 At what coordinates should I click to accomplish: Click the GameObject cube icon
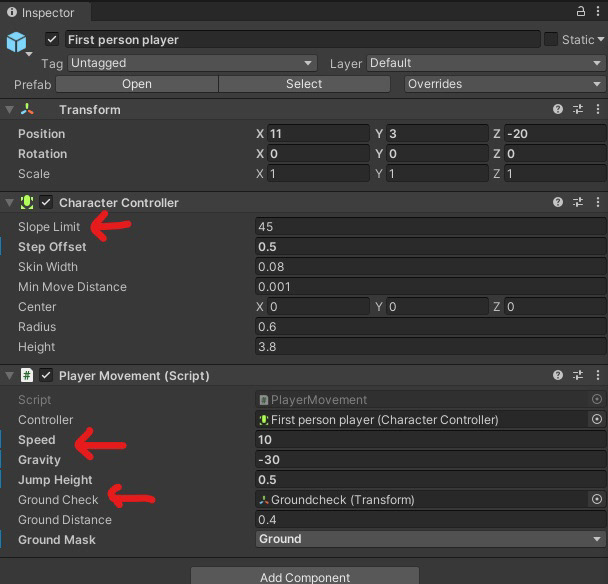[16, 42]
